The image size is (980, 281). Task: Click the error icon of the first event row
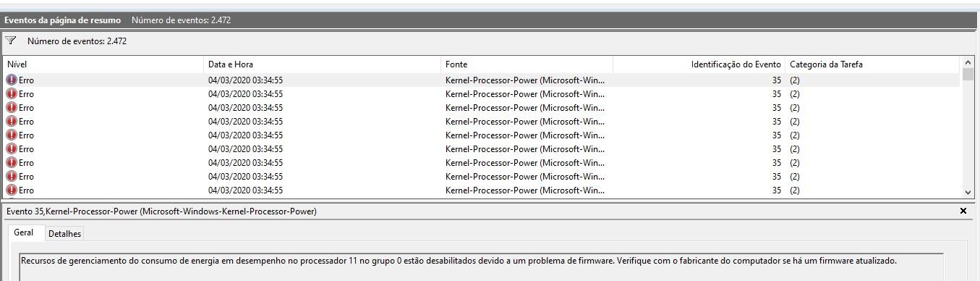coord(11,80)
